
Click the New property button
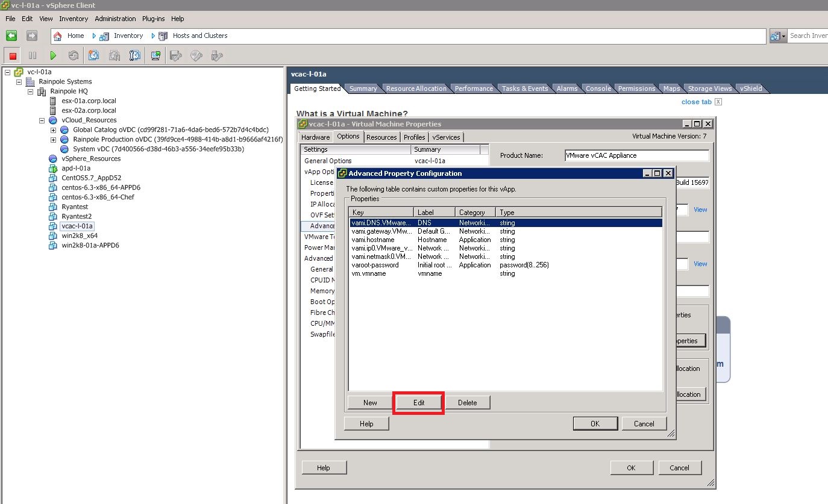coord(370,403)
